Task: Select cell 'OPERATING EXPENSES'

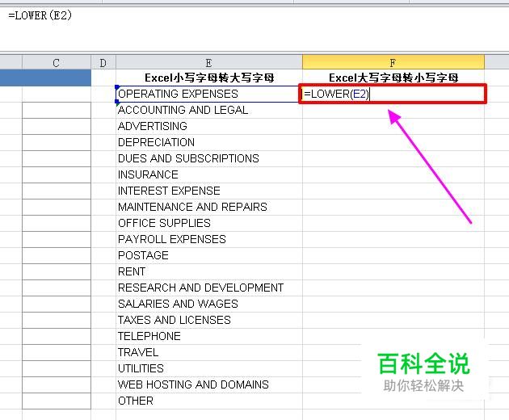Action: (208, 94)
